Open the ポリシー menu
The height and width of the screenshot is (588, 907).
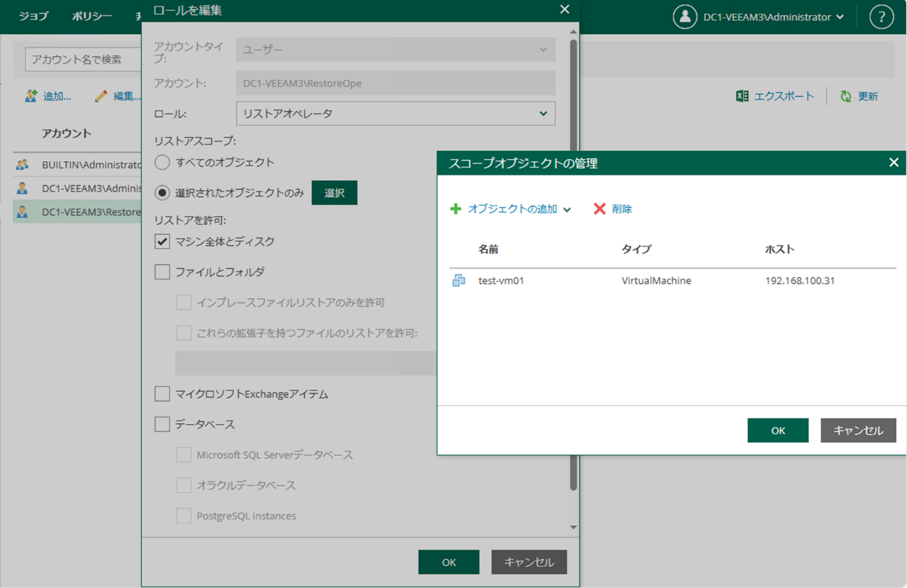coord(92,16)
